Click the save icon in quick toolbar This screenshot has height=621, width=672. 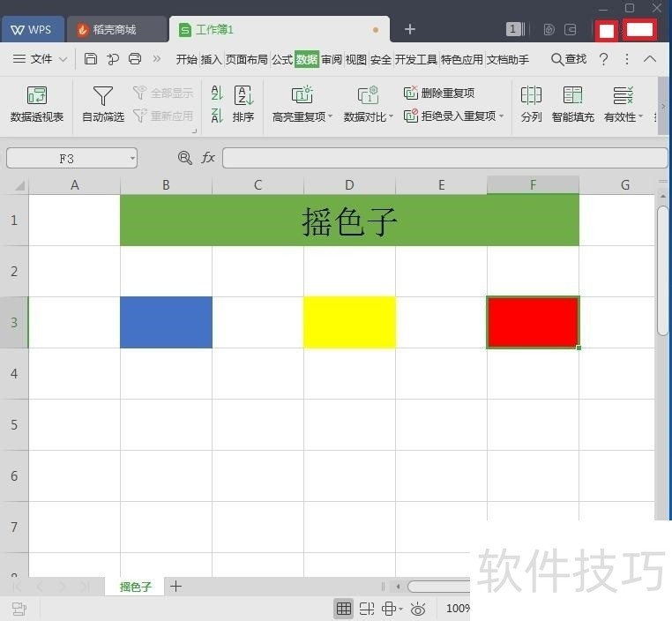(x=91, y=59)
